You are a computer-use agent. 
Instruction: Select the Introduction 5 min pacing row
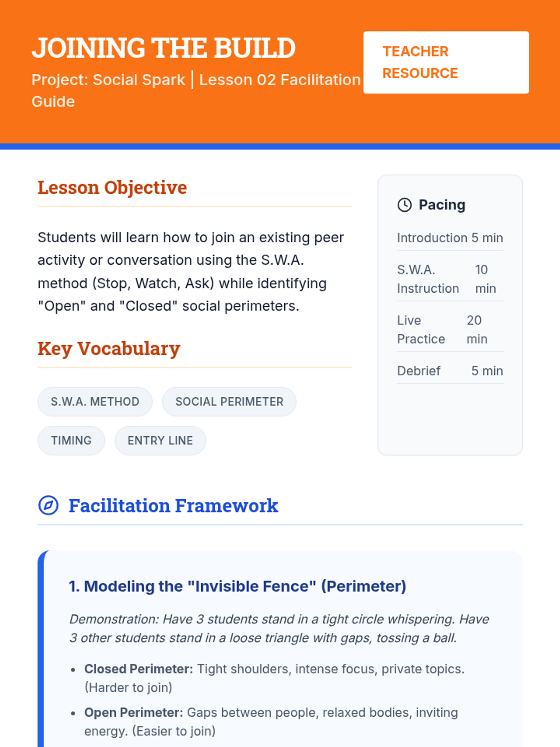pyautogui.click(x=450, y=238)
